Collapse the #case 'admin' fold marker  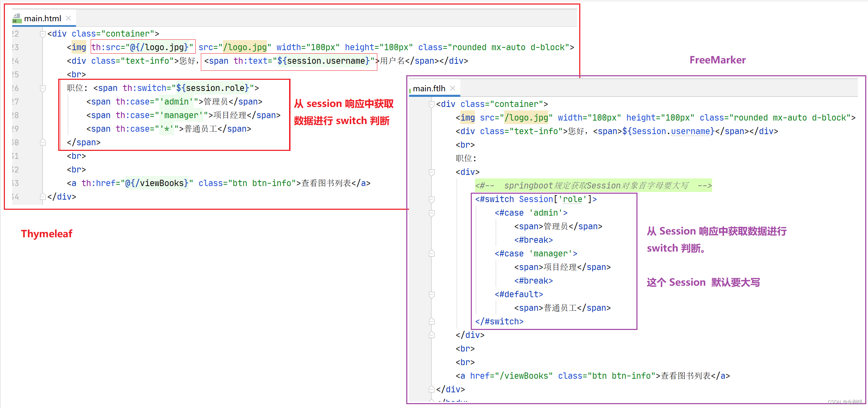tap(432, 213)
